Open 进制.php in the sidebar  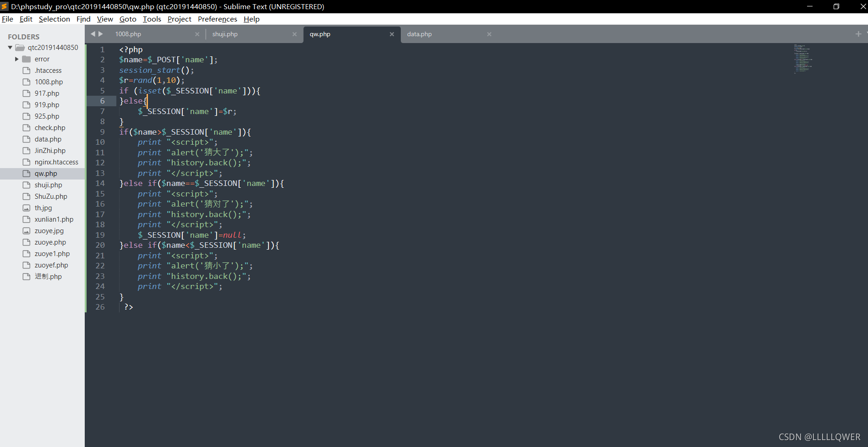tap(48, 277)
